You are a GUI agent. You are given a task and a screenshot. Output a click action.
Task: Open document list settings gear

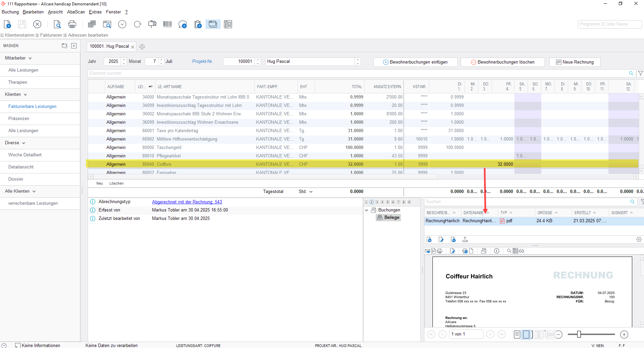[x=639, y=239]
